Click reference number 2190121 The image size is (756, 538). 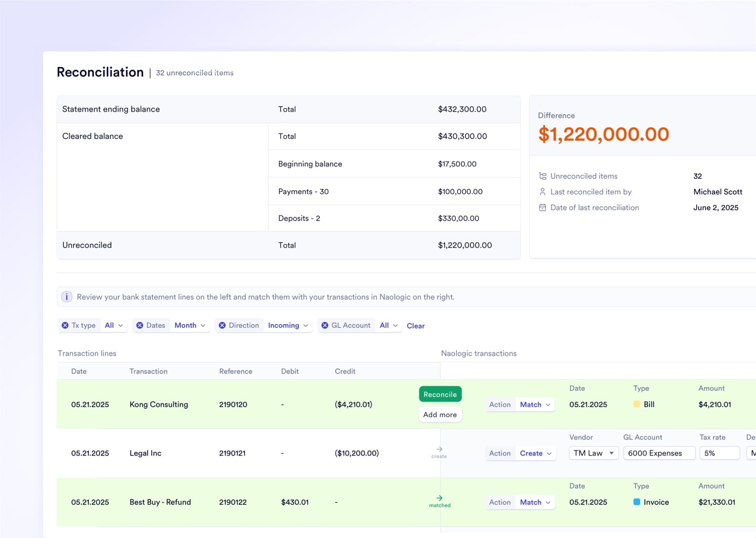(x=232, y=453)
